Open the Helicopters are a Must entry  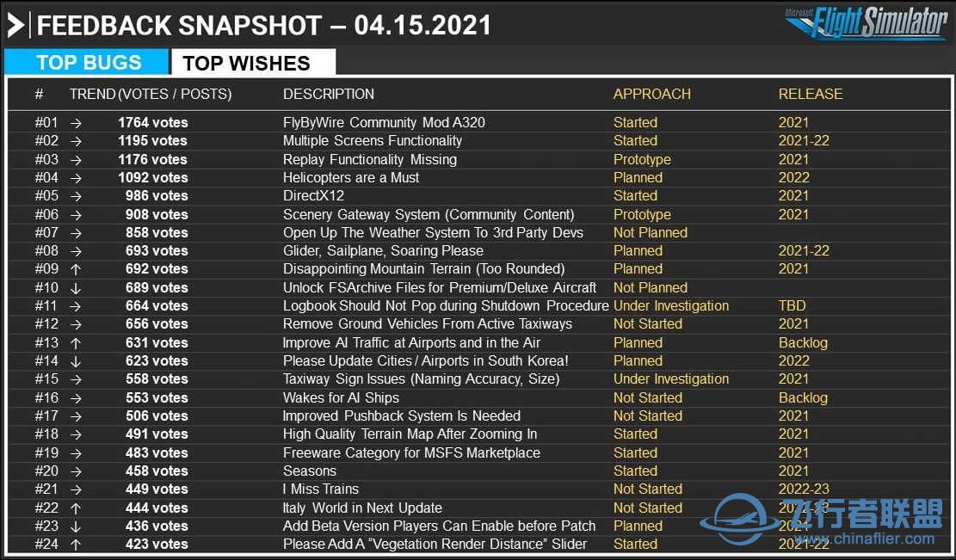point(351,178)
